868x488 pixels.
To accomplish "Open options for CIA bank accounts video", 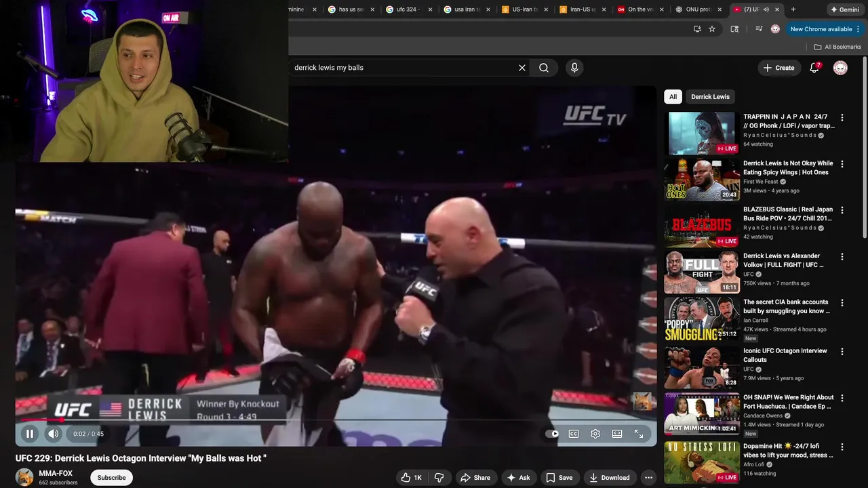I will click(842, 303).
